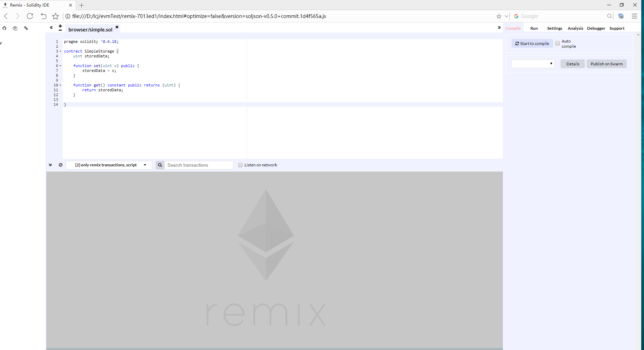Fold the get function at line 10
This screenshot has height=350, width=644.
(61, 85)
